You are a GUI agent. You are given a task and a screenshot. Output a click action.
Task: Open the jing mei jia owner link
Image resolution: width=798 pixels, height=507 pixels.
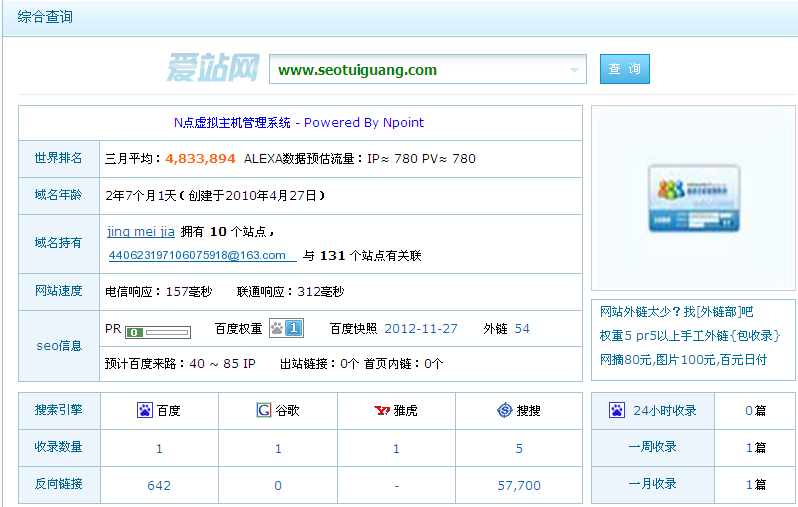click(x=140, y=232)
